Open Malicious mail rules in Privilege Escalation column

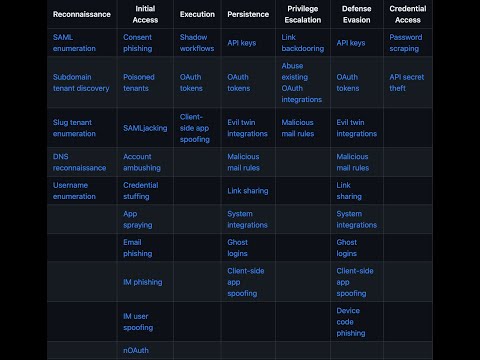tap(298, 128)
